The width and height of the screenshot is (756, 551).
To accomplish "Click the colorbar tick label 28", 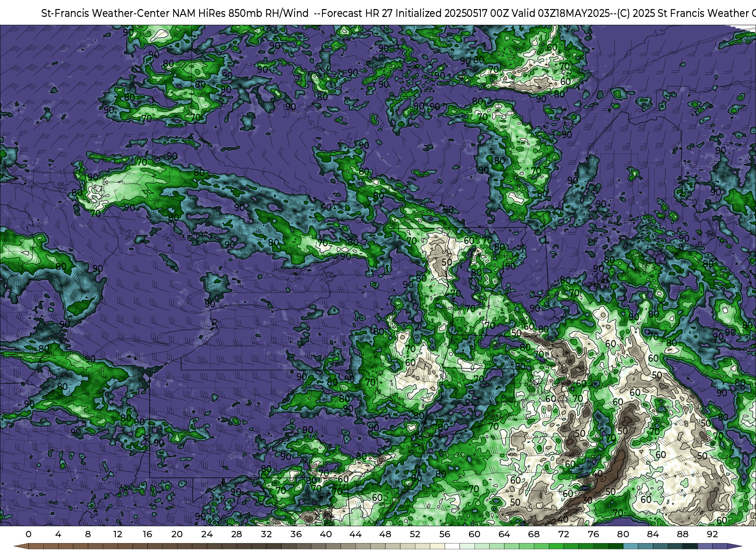I will click(x=237, y=534).
